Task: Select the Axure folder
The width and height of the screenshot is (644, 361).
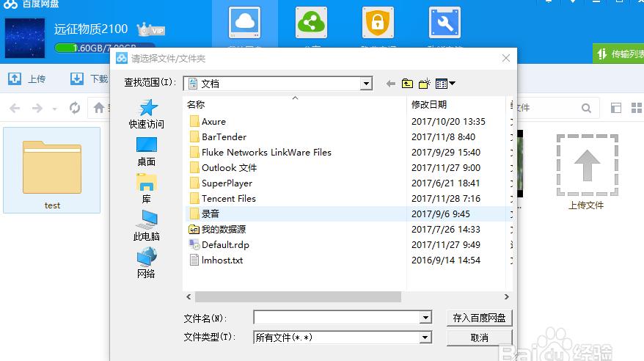Action: coord(208,122)
